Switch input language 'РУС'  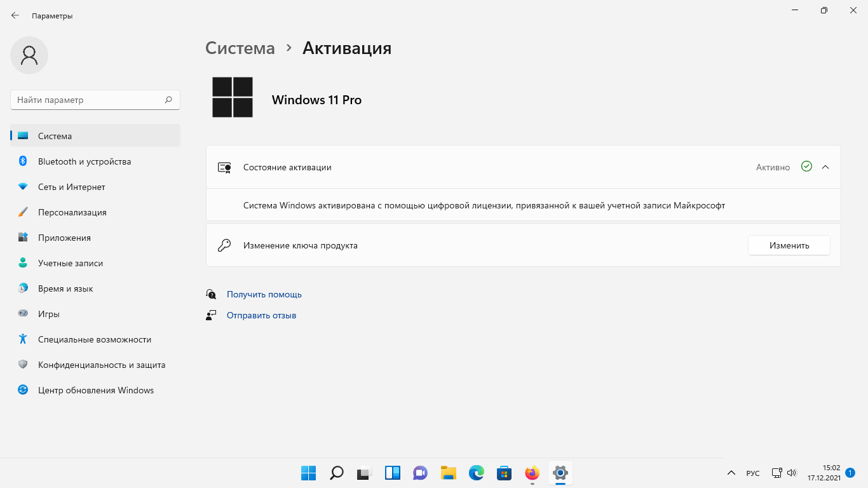pyautogui.click(x=753, y=473)
